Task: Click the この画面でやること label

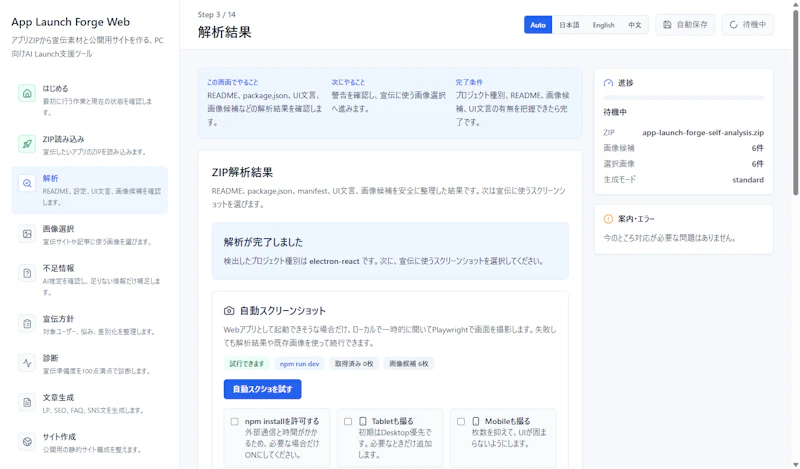Action: coord(233,82)
